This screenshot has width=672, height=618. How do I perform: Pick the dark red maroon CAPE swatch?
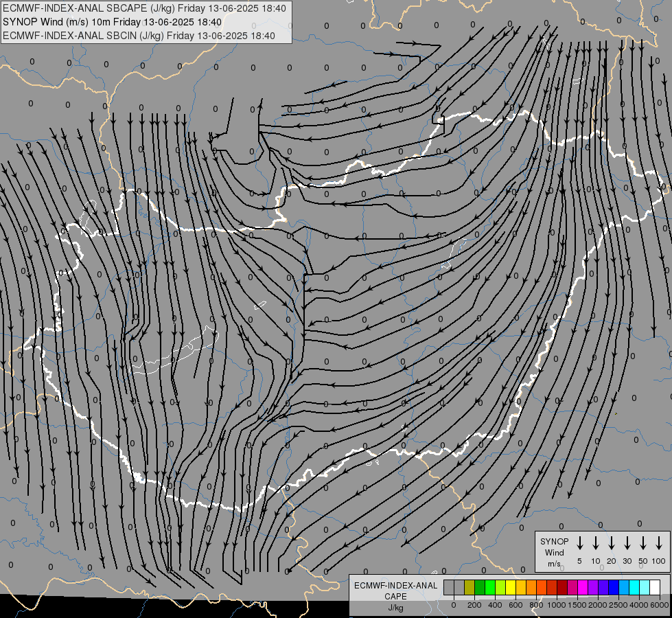coord(563,588)
